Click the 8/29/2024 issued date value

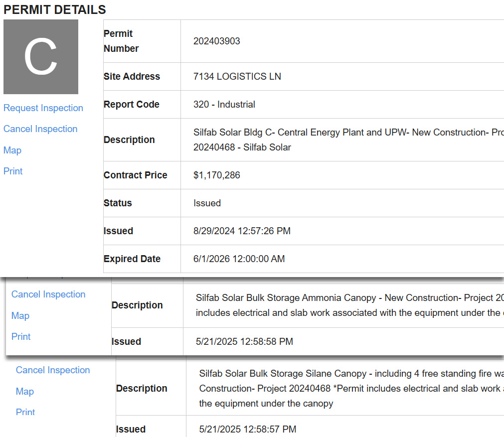[x=242, y=231]
